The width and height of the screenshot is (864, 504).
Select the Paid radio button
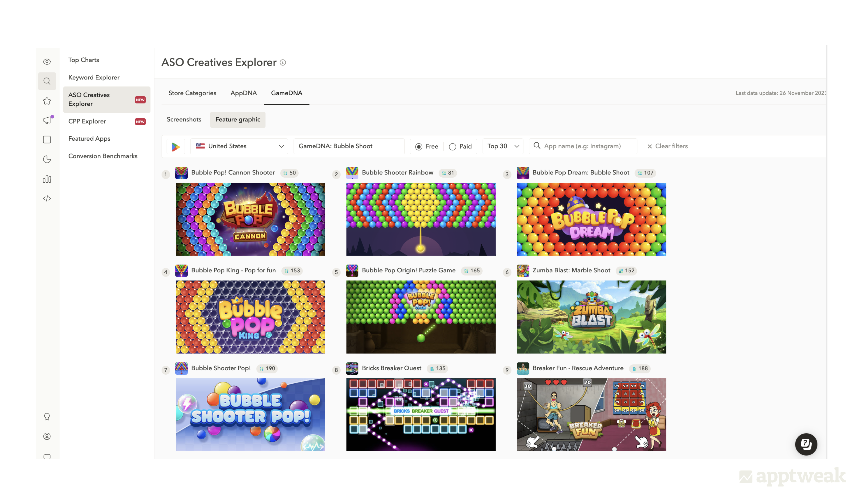coord(452,147)
